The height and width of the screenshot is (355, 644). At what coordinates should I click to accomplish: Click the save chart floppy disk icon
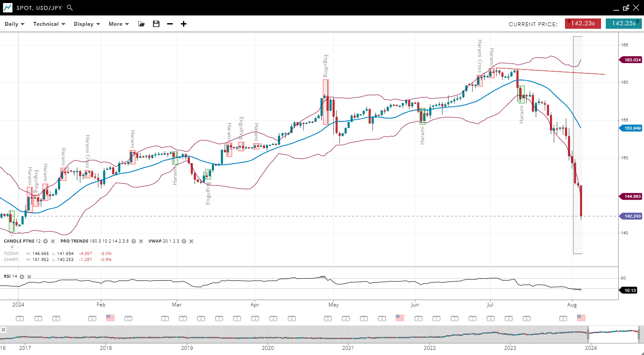[156, 24]
